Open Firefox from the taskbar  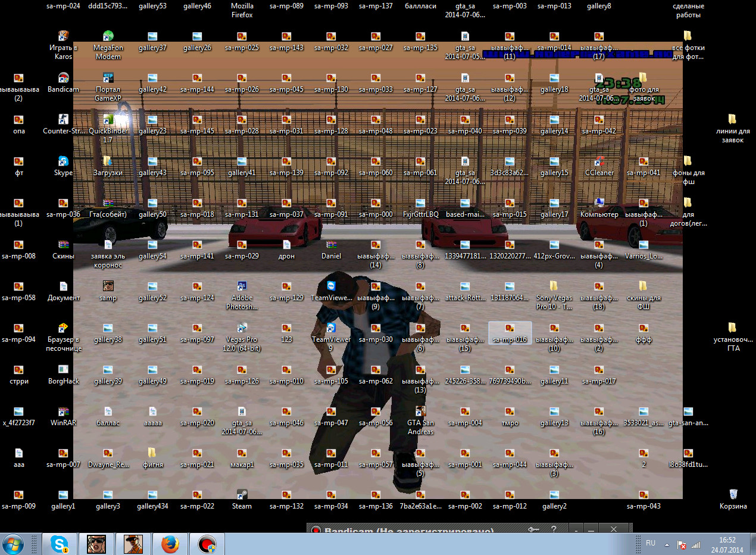[x=170, y=544]
